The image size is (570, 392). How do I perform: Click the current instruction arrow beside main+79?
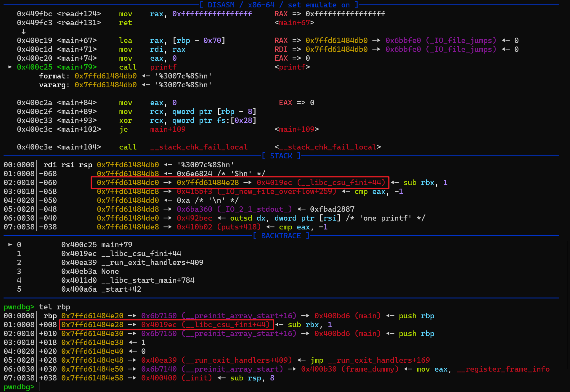(x=10, y=67)
